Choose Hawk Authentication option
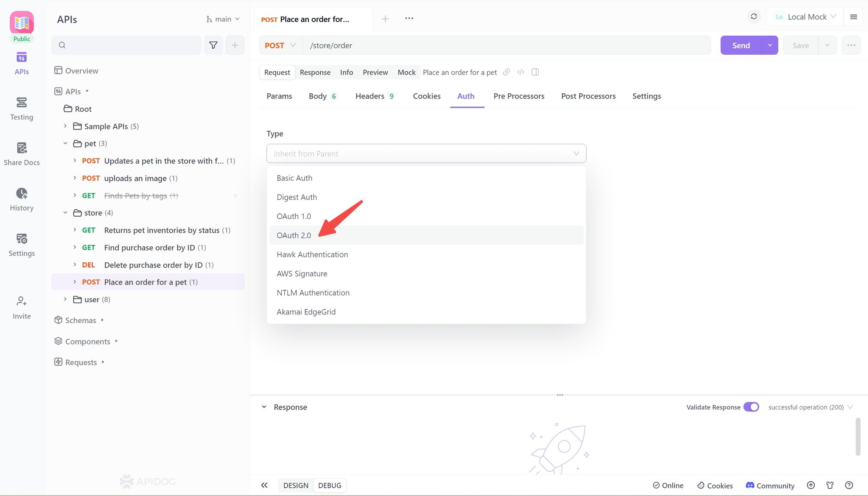Viewport: 868px width, 496px height. pyautogui.click(x=426, y=254)
